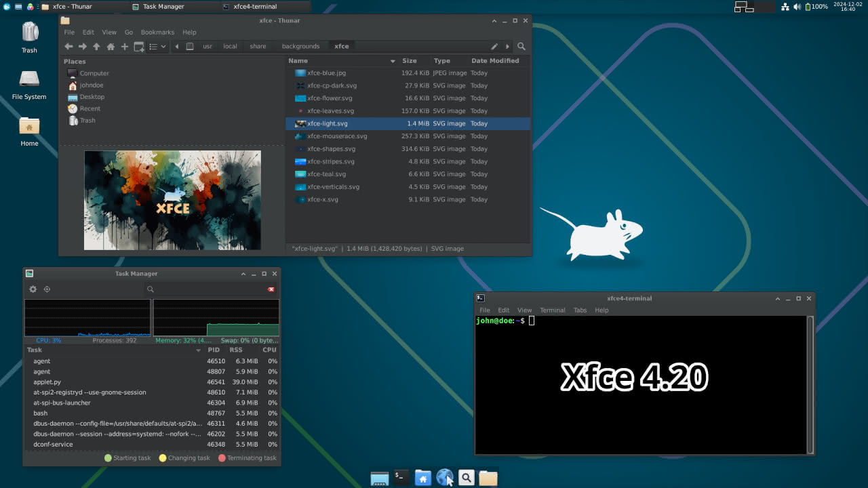The image size is (868, 488).
Task: Open the view-style dropdown next to the list icon
Action: click(163, 46)
